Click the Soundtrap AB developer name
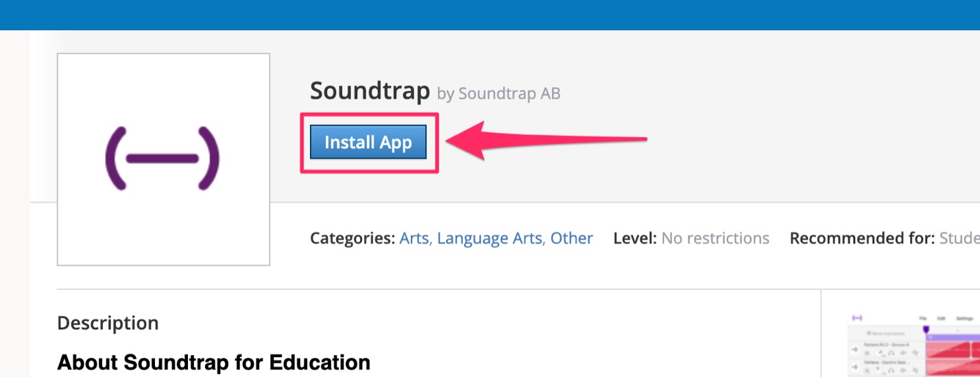 (x=509, y=94)
